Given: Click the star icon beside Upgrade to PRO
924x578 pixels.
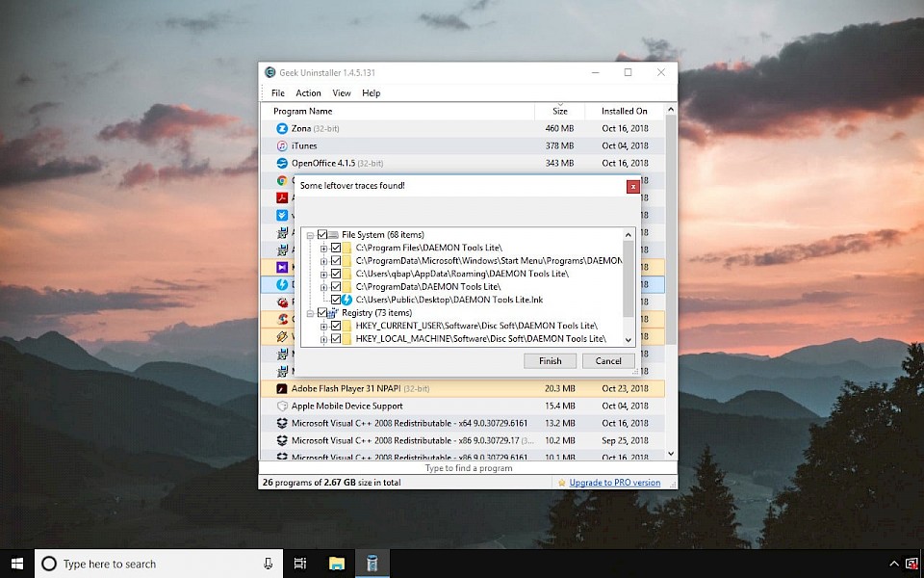Looking at the screenshot, I should pyautogui.click(x=562, y=483).
